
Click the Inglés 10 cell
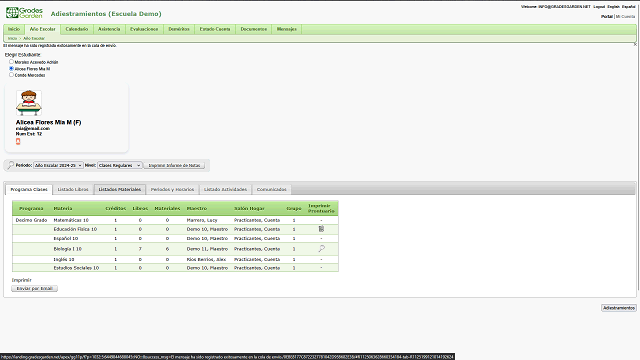[x=64, y=259]
